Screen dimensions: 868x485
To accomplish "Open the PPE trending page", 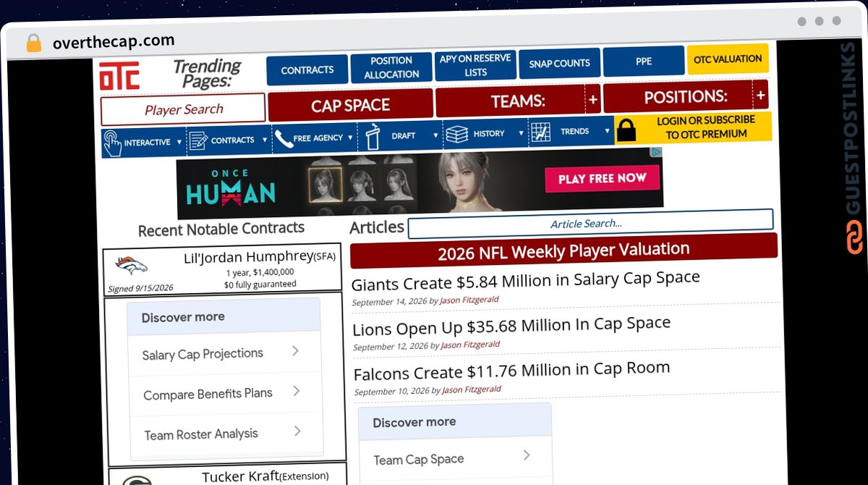I will 644,62.
